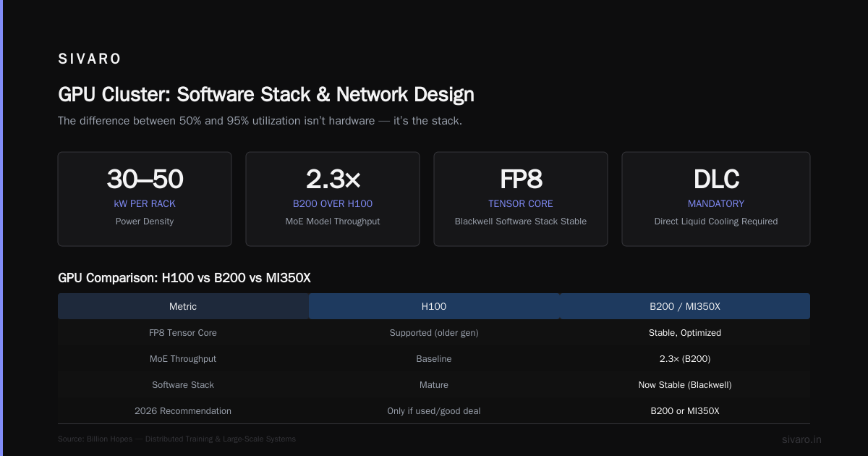Select the 'Software Stack' row label

pyautogui.click(x=183, y=385)
